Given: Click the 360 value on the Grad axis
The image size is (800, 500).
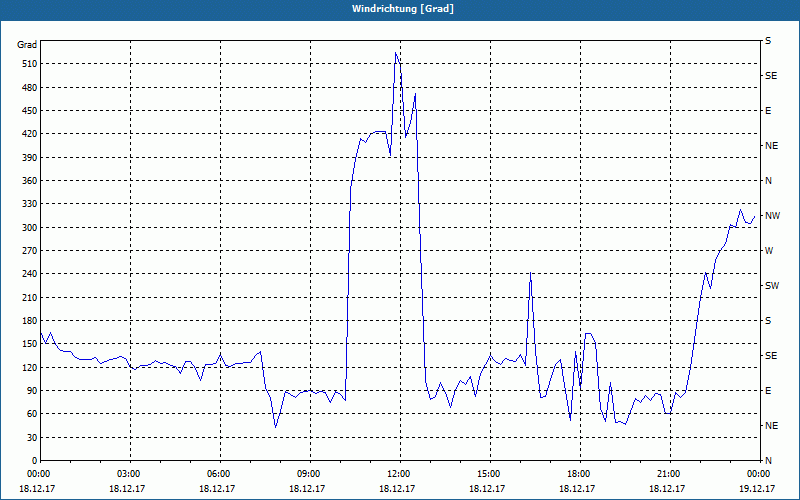Looking at the screenshot, I should click(30, 181).
